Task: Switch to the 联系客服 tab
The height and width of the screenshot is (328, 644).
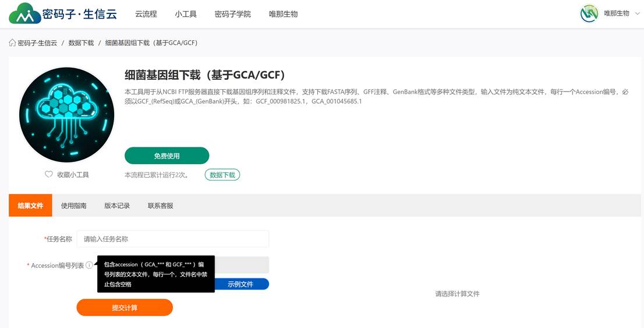Action: pyautogui.click(x=160, y=206)
